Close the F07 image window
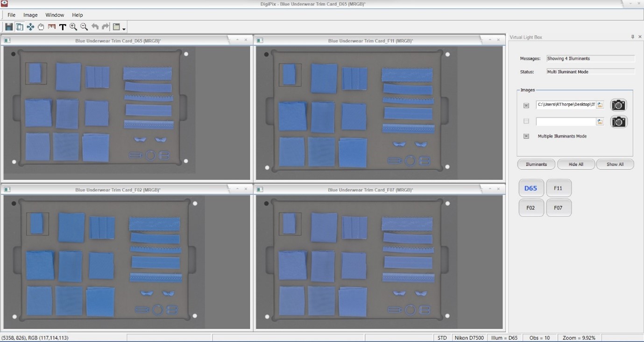This screenshot has height=342, width=644. pyautogui.click(x=498, y=189)
